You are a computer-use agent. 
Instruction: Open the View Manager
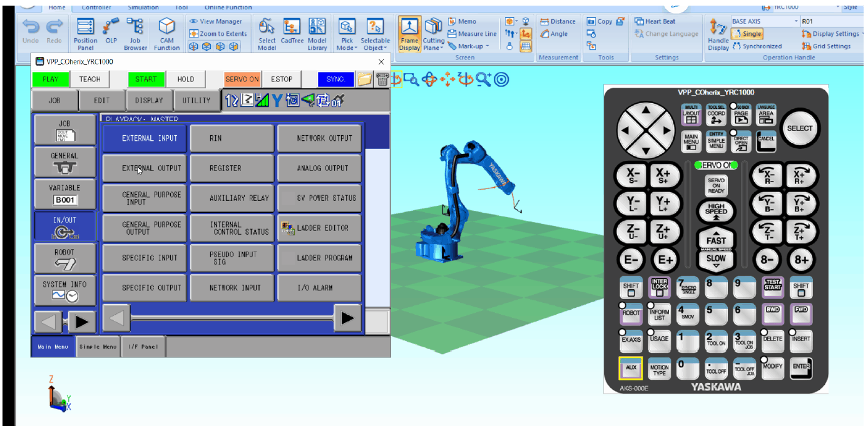216,21
